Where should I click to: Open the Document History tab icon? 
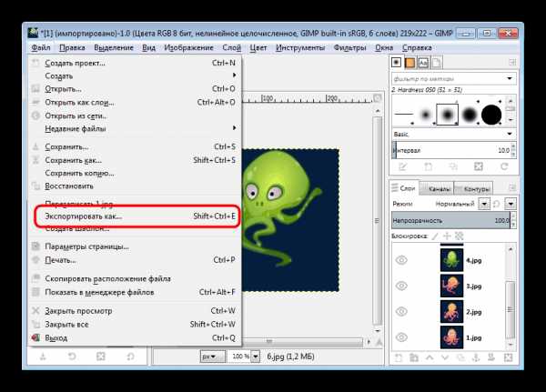click(x=436, y=63)
